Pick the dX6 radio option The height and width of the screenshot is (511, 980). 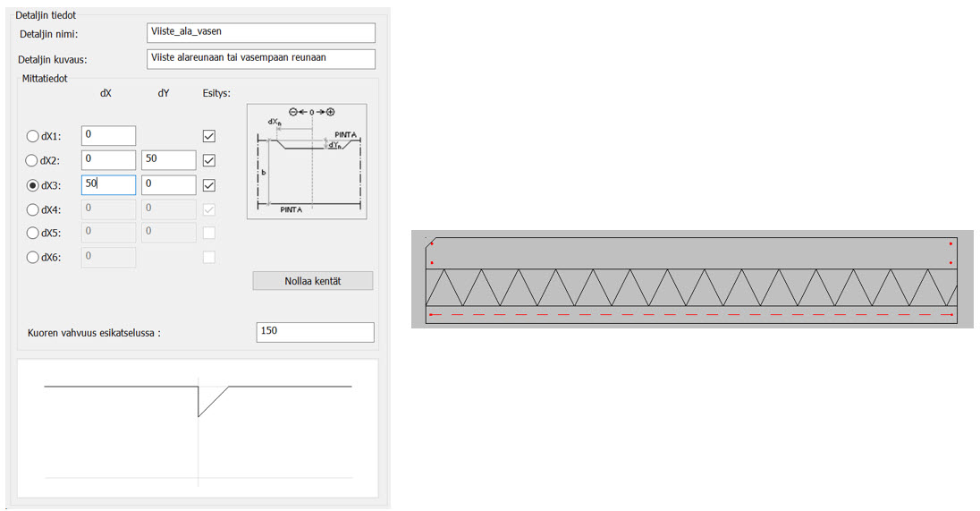tap(33, 258)
